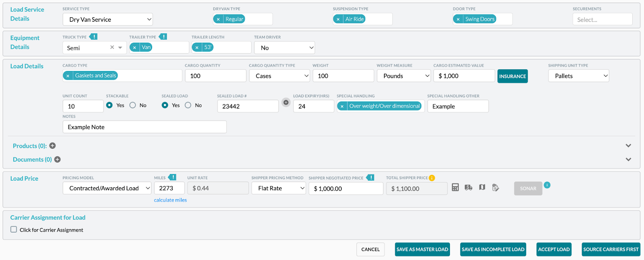Open the Shipper Pricing Method dropdown
This screenshot has width=644, height=260.
279,188
